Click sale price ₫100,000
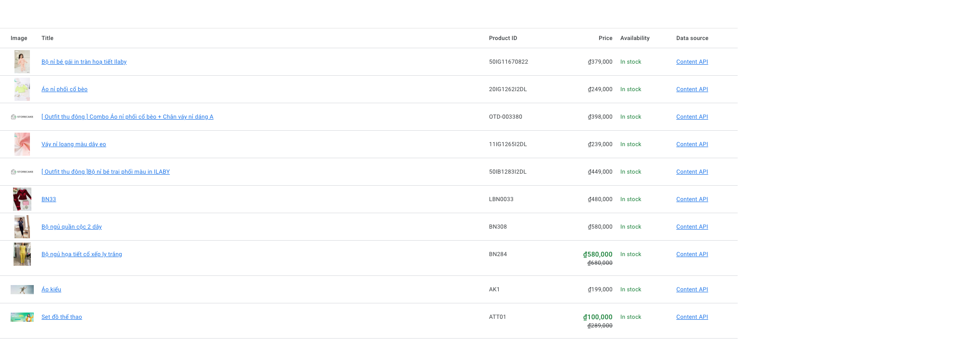The image size is (980, 341). 598,317
